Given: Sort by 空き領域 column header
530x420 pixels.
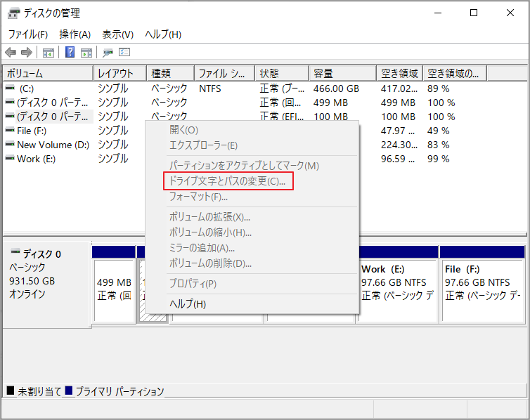Looking at the screenshot, I should pyautogui.click(x=399, y=73).
